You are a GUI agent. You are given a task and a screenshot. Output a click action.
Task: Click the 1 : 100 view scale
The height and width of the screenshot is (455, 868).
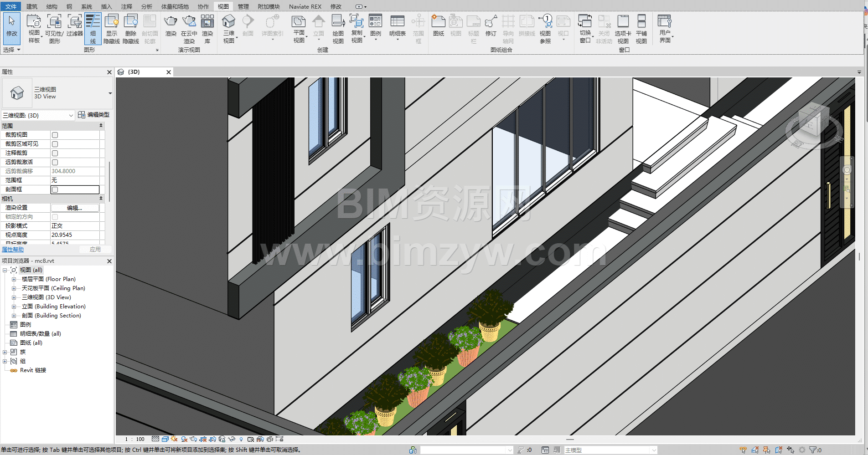pos(135,439)
